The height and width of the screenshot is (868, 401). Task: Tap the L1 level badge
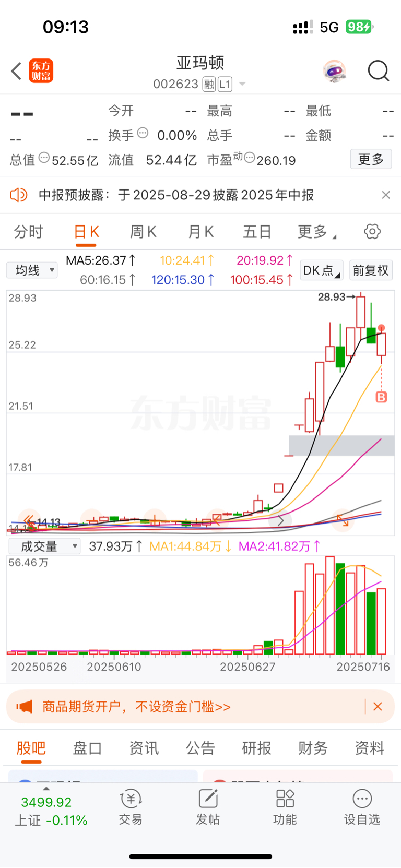point(225,84)
